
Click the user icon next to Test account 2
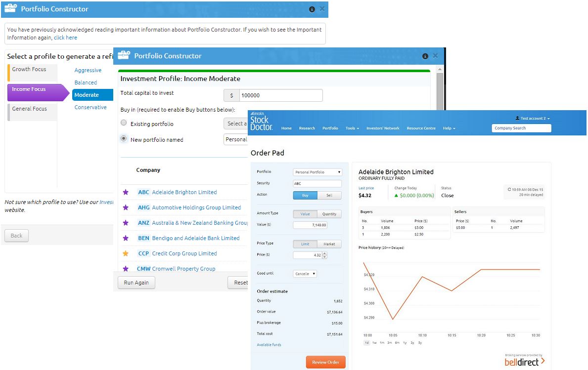click(517, 118)
